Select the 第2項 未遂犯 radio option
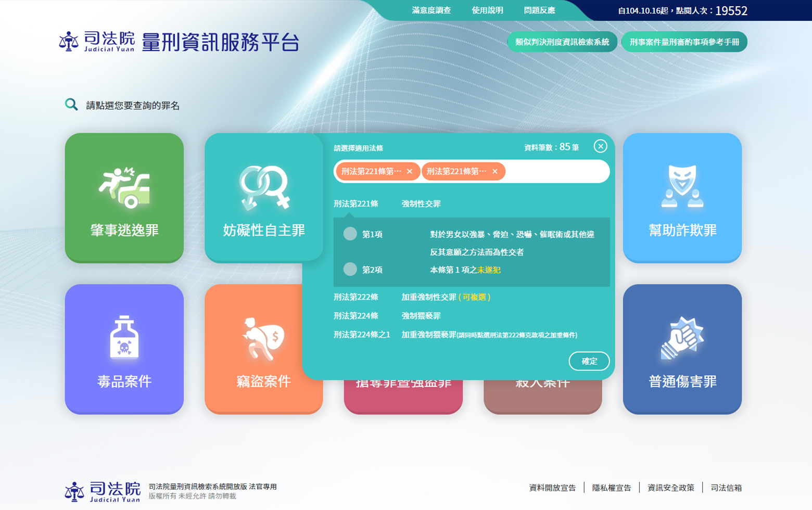Image resolution: width=812 pixels, height=510 pixels. click(350, 269)
